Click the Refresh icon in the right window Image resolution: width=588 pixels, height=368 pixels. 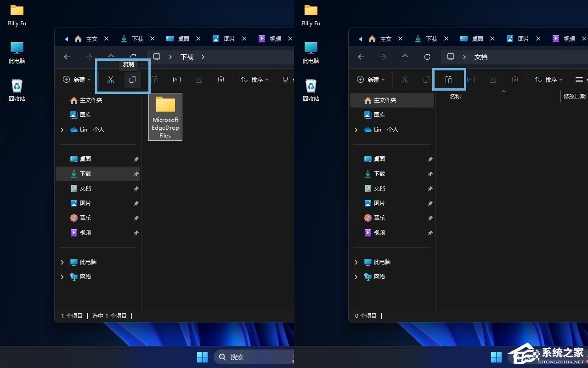tap(427, 57)
